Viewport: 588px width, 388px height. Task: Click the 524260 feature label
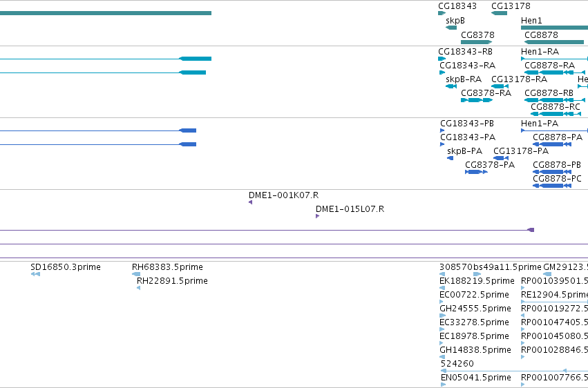coord(457,364)
